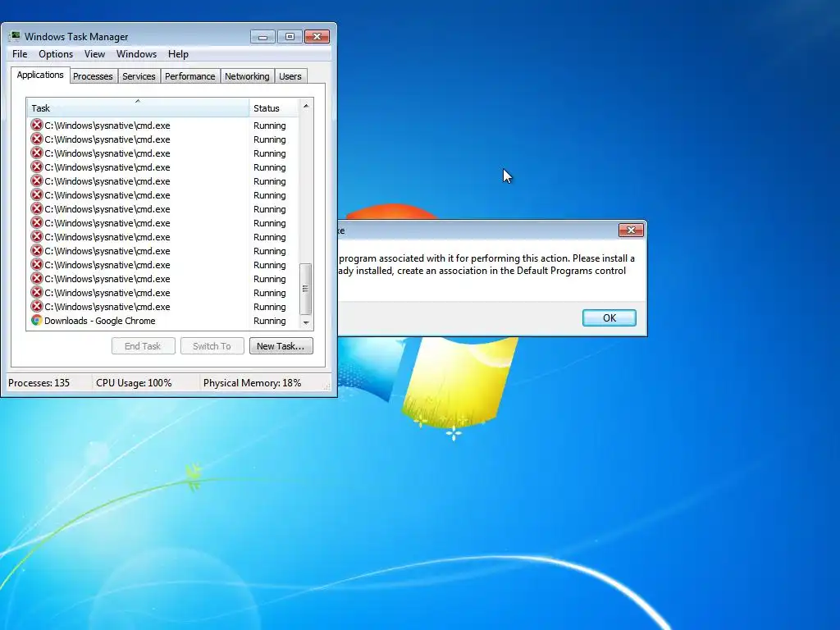Select the Applications tab

point(40,75)
